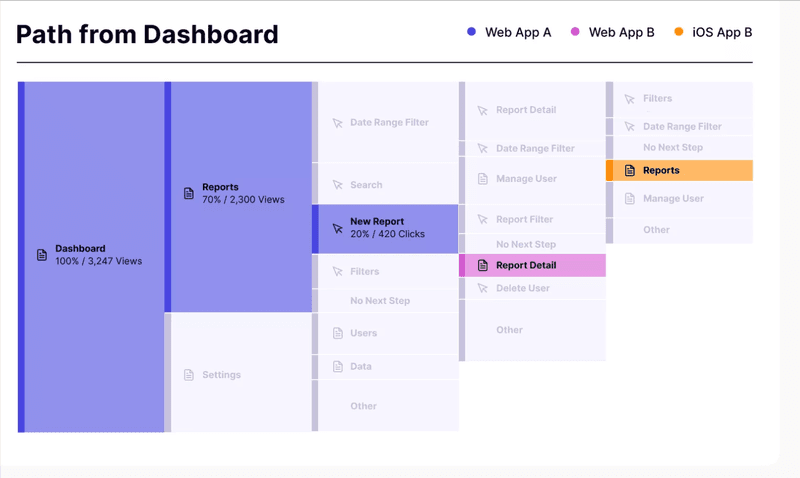This screenshot has width=800, height=478.
Task: Click the Reports document icon in column two
Action: coord(189,193)
